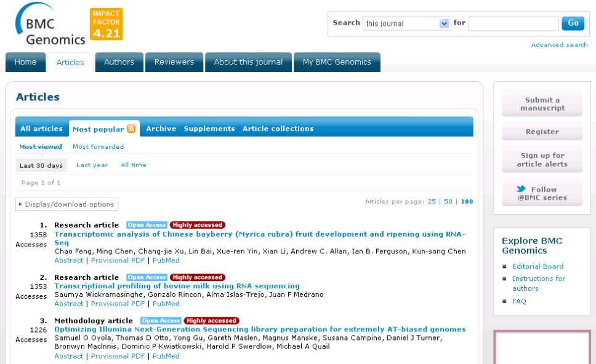Select the All time period filter
The height and width of the screenshot is (364, 596).
click(x=133, y=165)
